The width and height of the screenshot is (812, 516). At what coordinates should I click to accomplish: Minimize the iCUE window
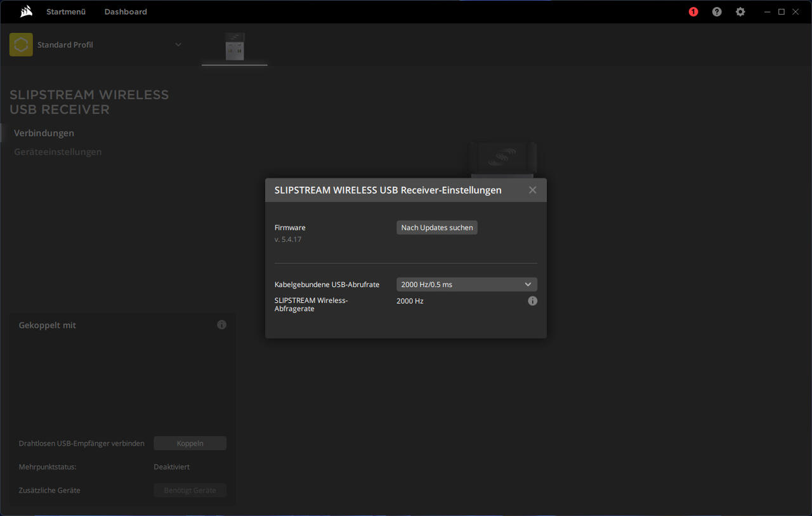768,11
